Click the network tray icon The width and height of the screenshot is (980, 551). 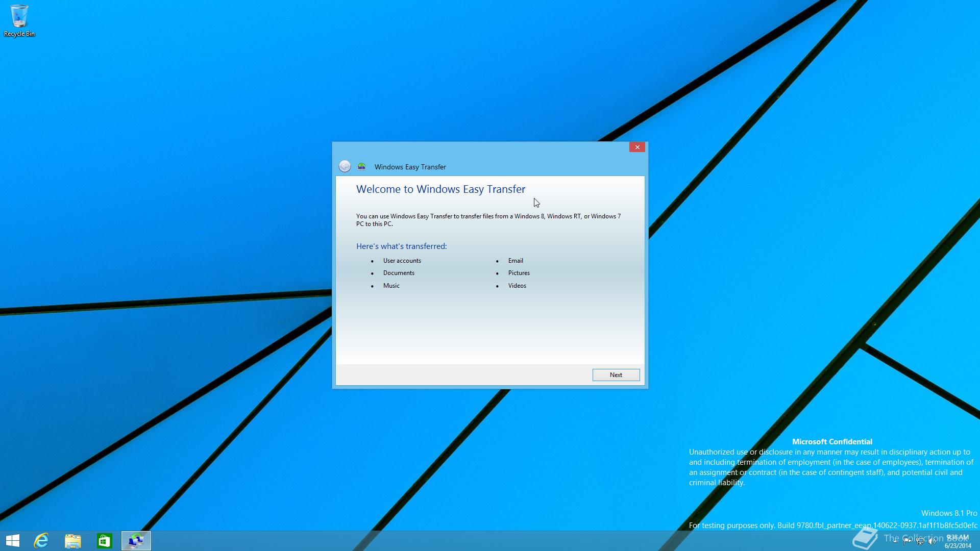920,541
